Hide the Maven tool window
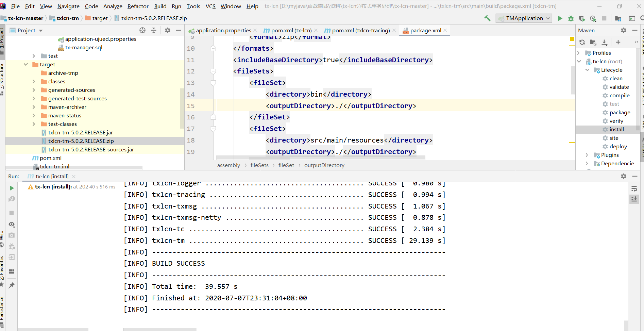Image resolution: width=644 pixels, height=331 pixels. tap(634, 30)
